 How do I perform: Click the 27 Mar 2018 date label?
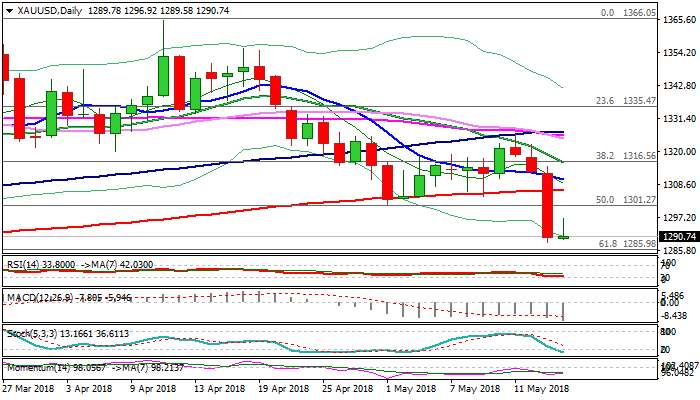point(27,390)
